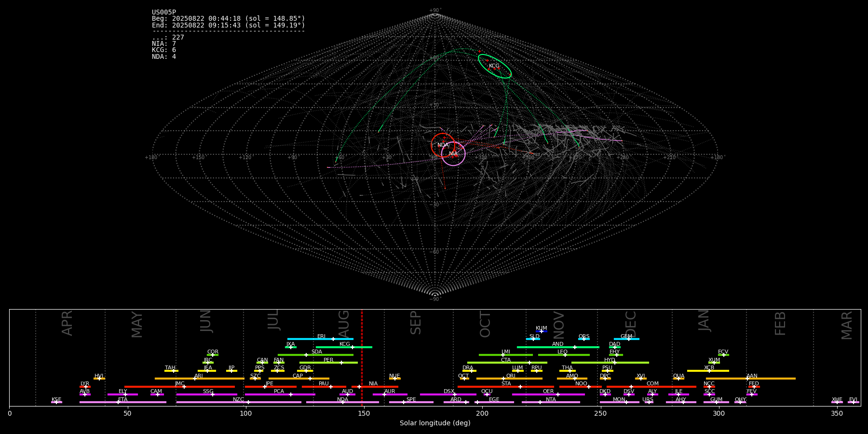Click the EVI shower label at far right
Screen dimensions: 868x434
tap(853, 400)
